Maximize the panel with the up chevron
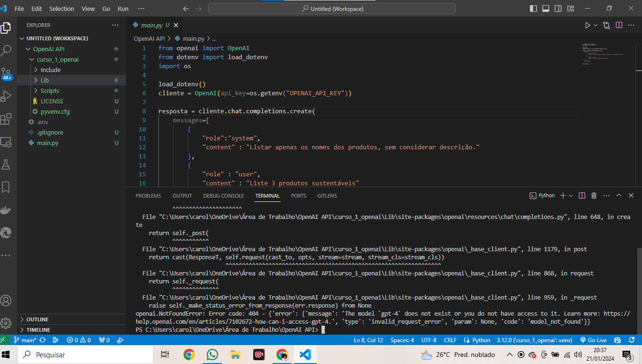Screen dimensions: 642x364 (x=619, y=195)
